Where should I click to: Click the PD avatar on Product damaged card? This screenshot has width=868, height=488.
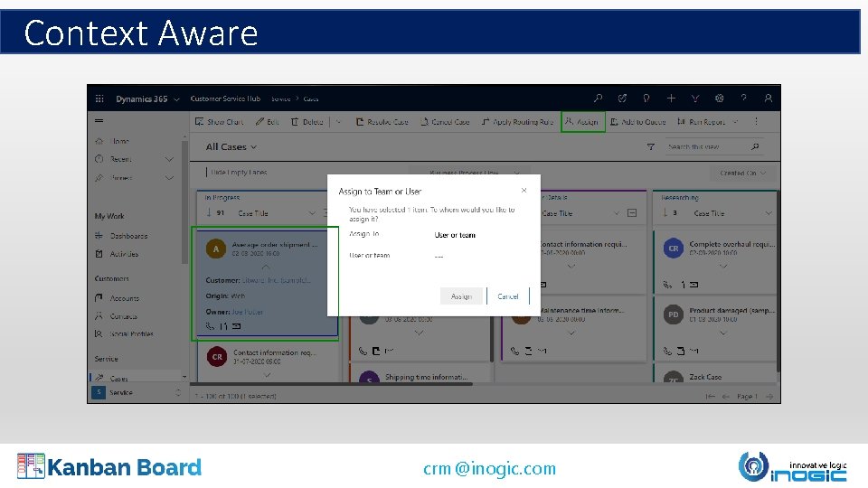(x=673, y=314)
